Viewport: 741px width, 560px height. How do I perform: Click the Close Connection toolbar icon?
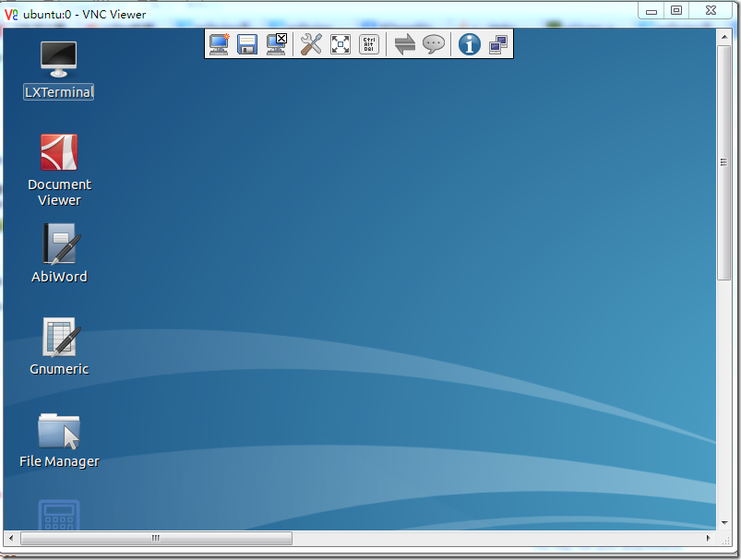(277, 44)
